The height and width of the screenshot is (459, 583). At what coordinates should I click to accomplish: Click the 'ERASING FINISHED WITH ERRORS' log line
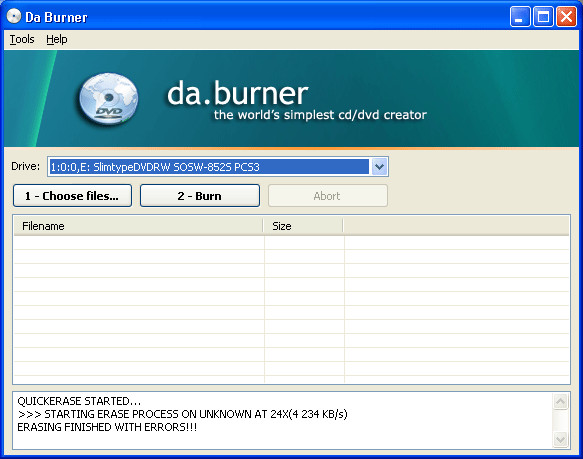tap(107, 427)
